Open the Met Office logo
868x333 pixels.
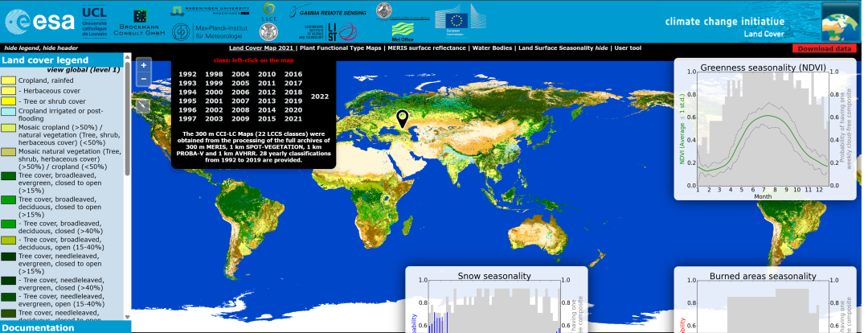click(403, 31)
